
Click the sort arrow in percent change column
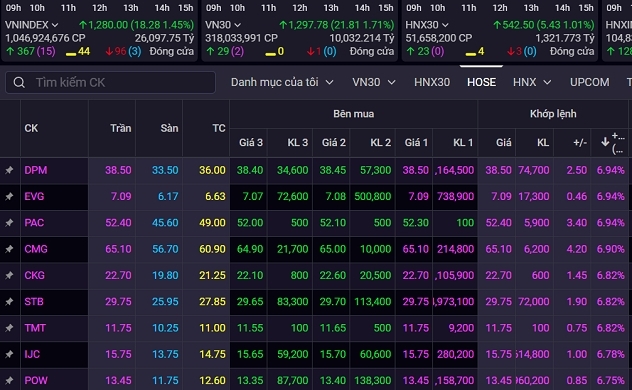coord(605,142)
